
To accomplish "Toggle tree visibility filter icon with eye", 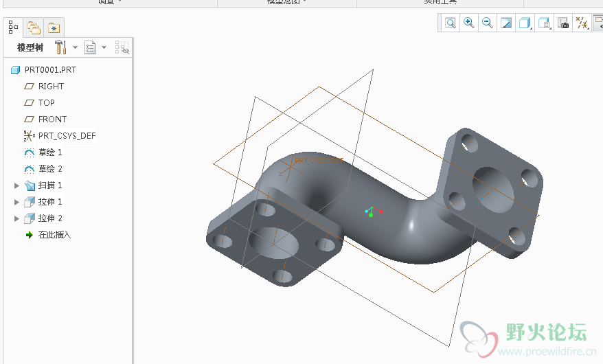I will (x=122, y=47).
